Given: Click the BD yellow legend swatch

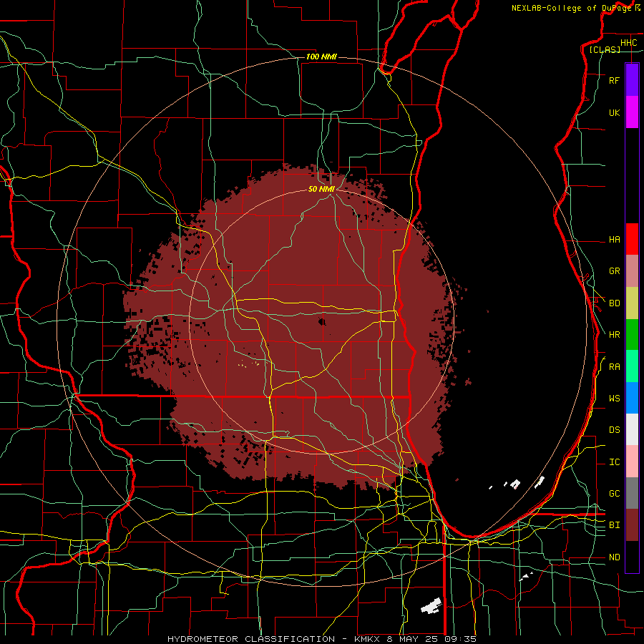Looking at the screenshot, I should [632, 303].
